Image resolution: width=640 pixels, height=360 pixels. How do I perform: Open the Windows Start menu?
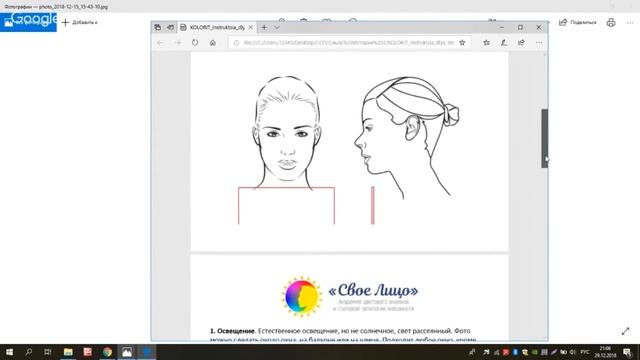(9, 352)
